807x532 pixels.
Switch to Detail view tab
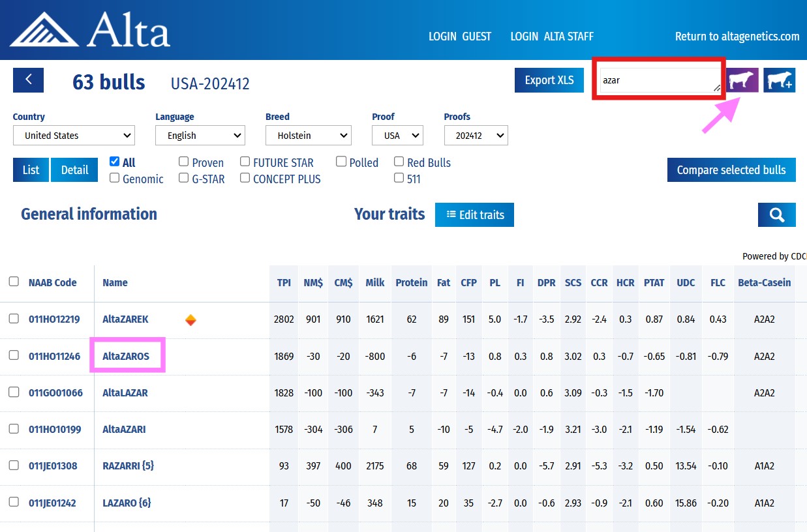click(x=74, y=170)
